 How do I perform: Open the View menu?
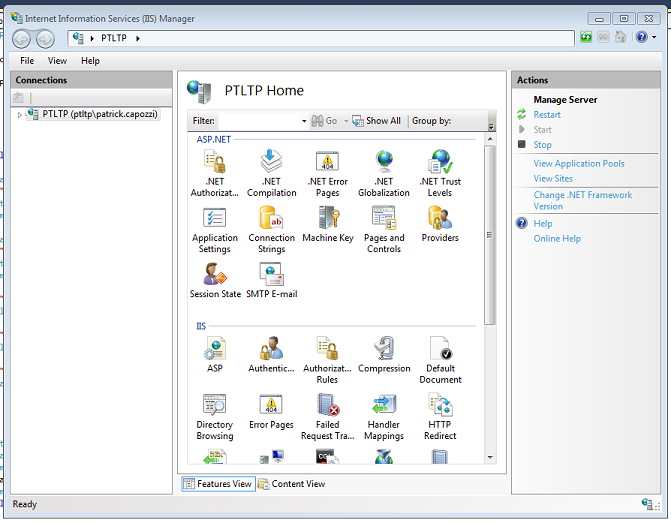(x=57, y=61)
